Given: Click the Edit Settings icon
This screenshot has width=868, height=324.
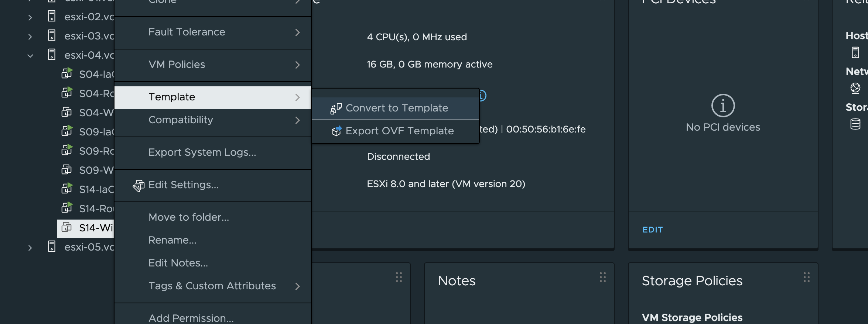Looking at the screenshot, I should (x=139, y=185).
